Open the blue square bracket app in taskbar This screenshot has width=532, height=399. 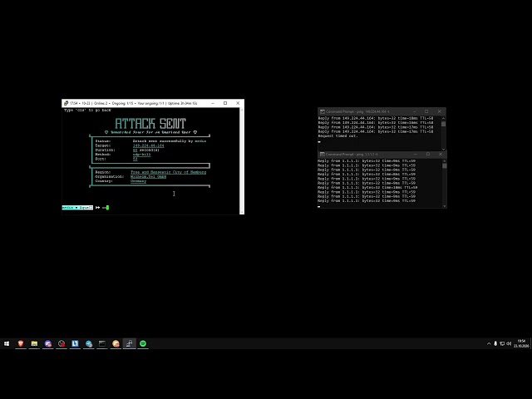pyautogui.click(x=75, y=343)
